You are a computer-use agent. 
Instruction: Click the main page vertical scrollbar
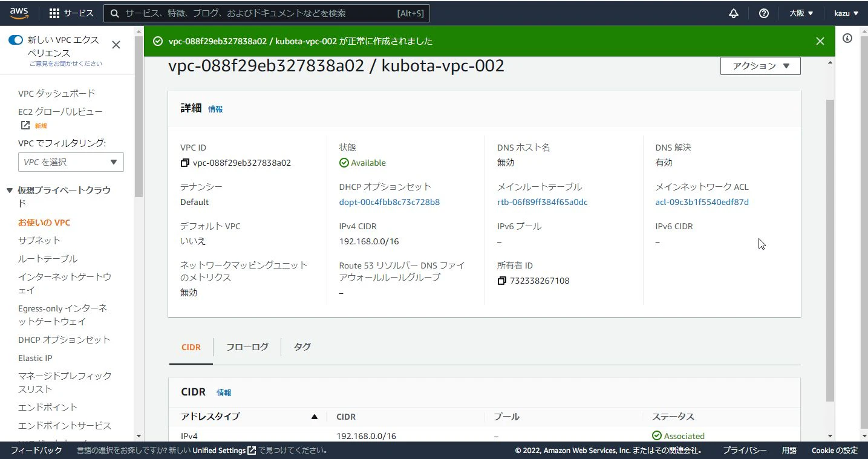point(830,250)
